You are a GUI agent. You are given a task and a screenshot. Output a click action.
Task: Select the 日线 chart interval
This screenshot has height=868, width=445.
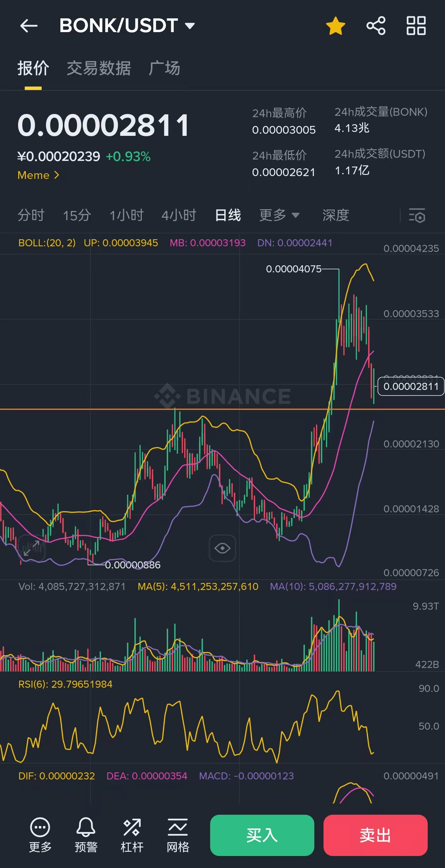(x=228, y=215)
